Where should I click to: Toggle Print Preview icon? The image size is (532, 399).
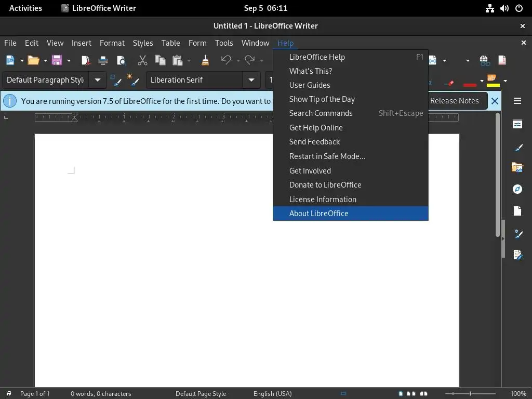tap(121, 60)
